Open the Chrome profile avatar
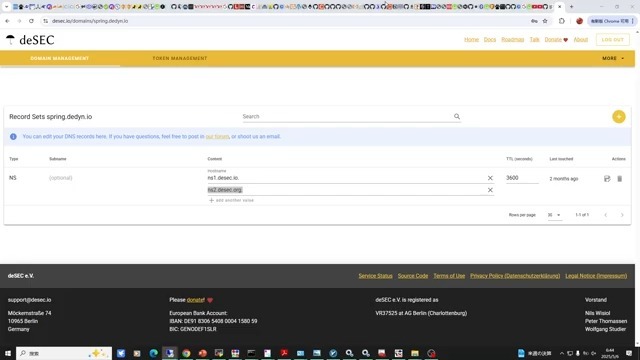The height and width of the screenshot is (360, 640). coord(579,21)
